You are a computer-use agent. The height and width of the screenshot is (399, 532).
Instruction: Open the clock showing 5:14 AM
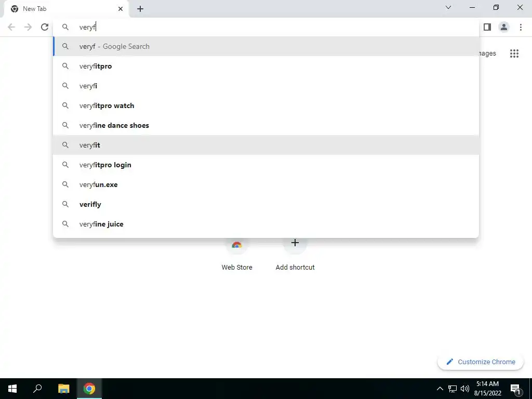[x=487, y=389]
